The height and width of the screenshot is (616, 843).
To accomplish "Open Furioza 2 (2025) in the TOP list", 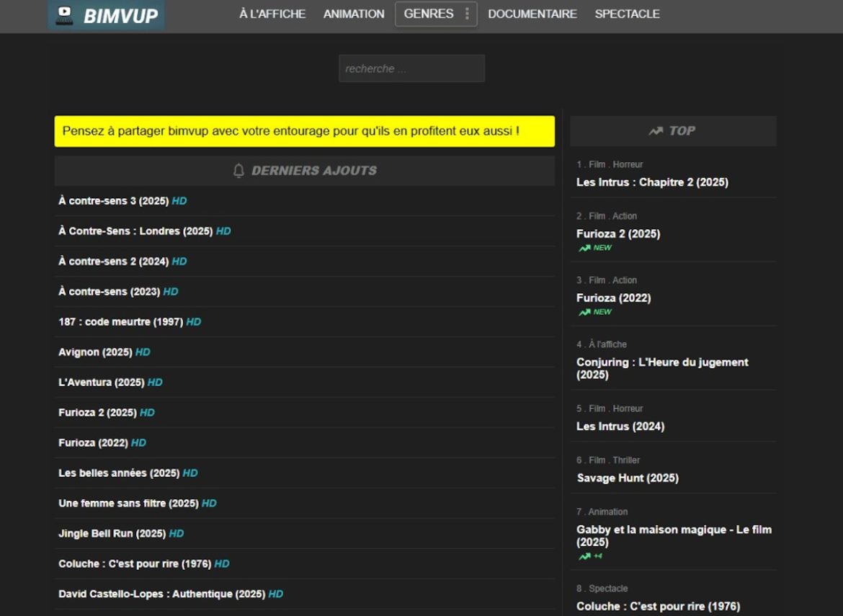I will point(618,234).
